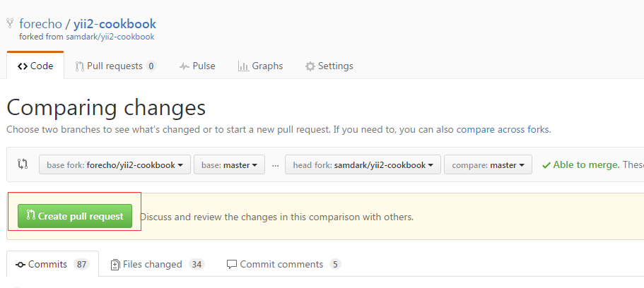Open the Graphs tab
This screenshot has width=644, height=288.
coord(260,66)
